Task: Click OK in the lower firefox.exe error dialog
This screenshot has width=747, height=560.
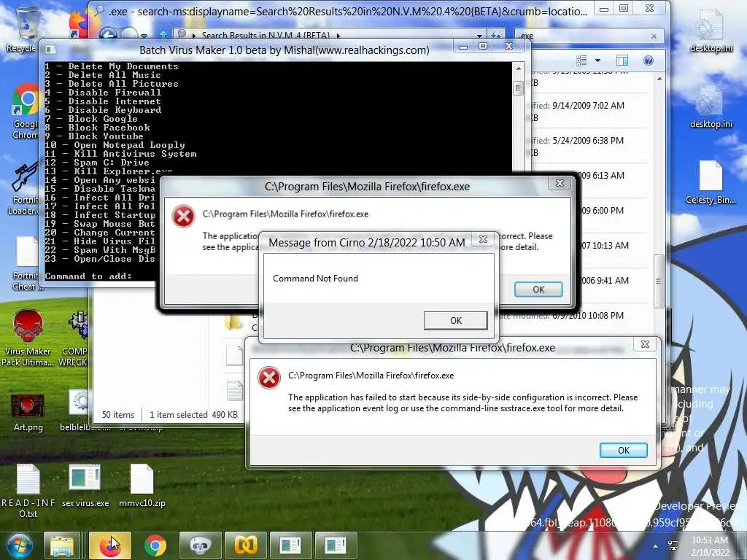Action: pos(623,450)
